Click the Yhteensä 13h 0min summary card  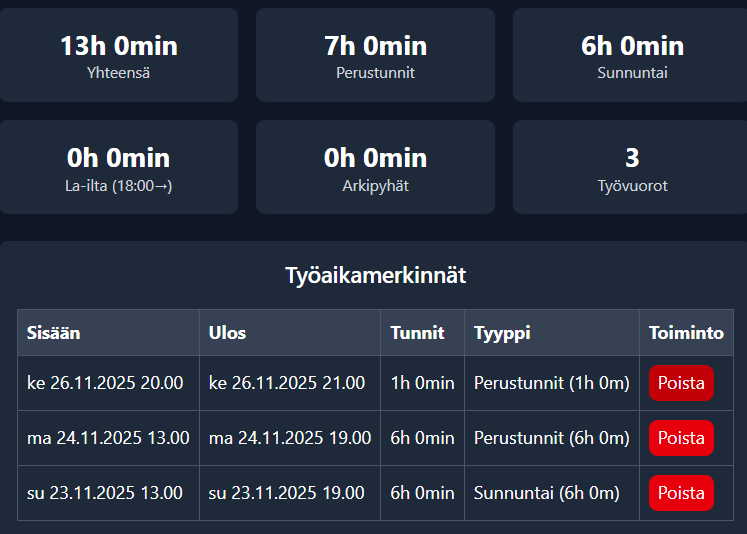119,56
